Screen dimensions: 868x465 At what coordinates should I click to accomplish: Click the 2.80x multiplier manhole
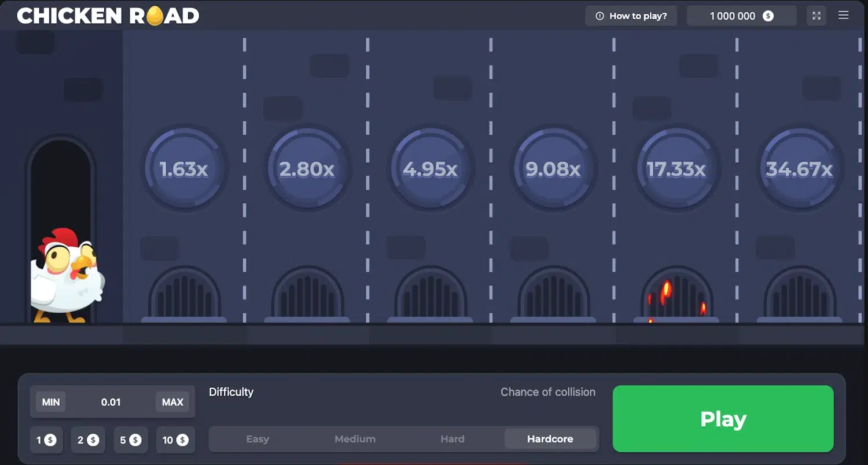tap(307, 169)
